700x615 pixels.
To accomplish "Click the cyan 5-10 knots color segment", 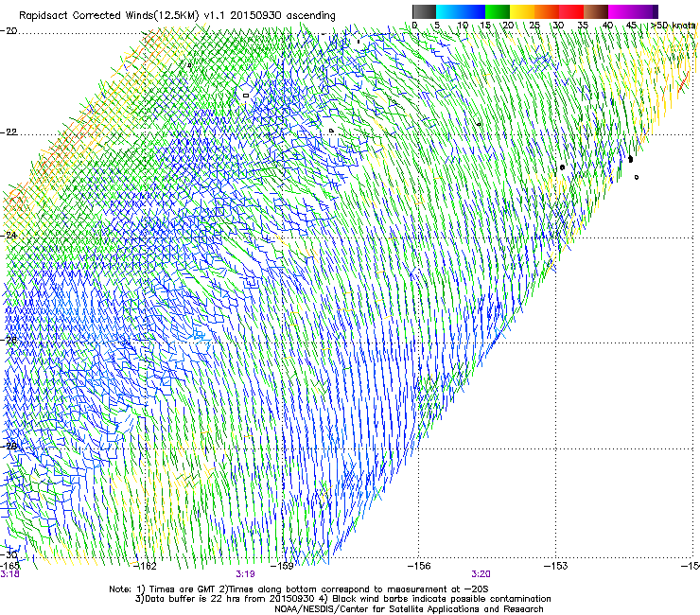I will coord(448,11).
